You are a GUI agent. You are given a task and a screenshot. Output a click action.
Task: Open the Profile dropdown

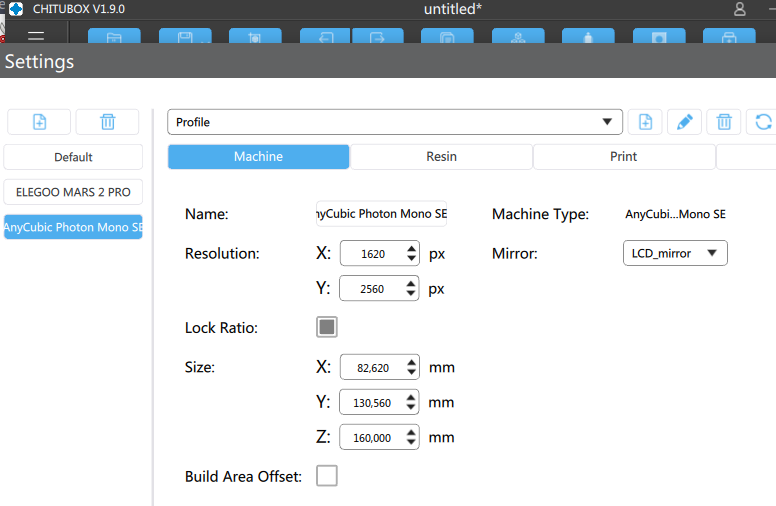(x=394, y=122)
